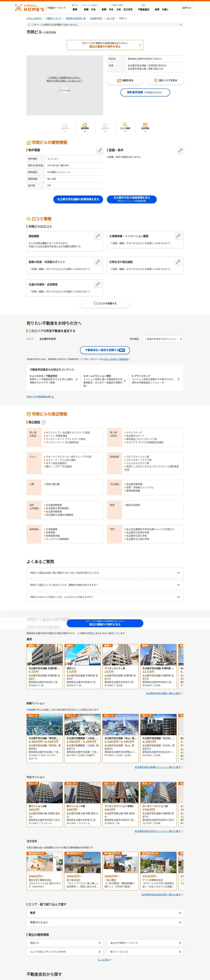Screen dimensions: 210x980
Task: Click 名古屋市中区の価格相場を見る button
Action: [132, 199]
